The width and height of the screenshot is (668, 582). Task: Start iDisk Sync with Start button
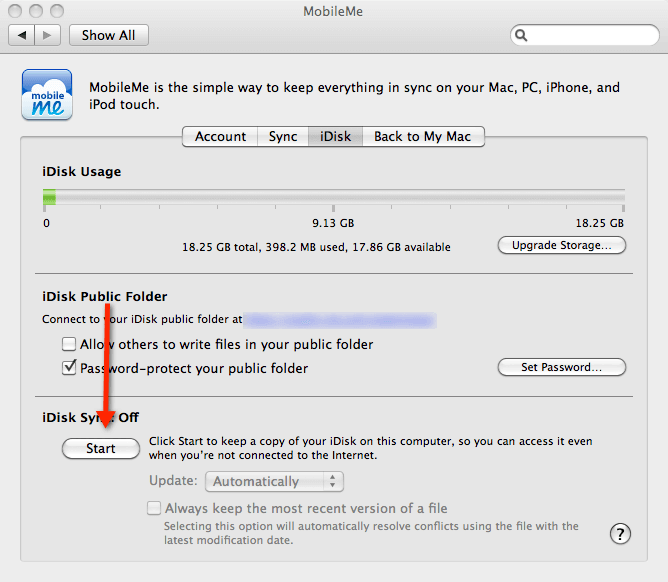(x=101, y=449)
